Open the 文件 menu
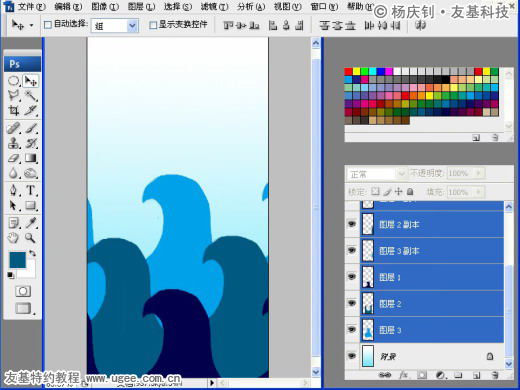 (31, 6)
